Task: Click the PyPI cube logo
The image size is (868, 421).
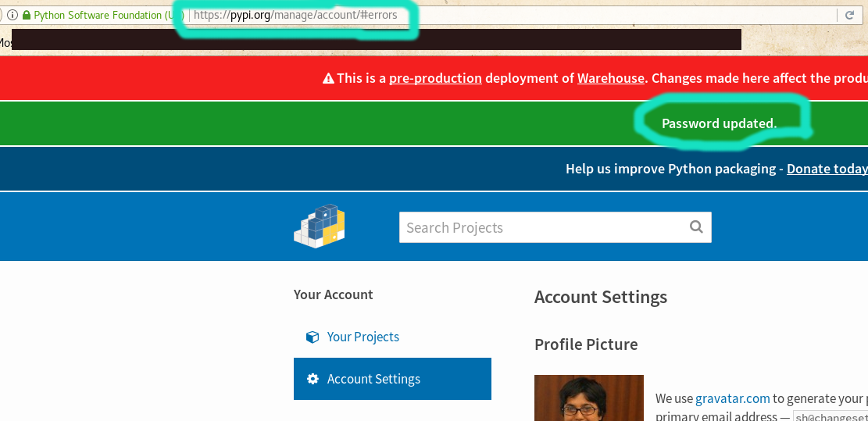Action: 319,226
